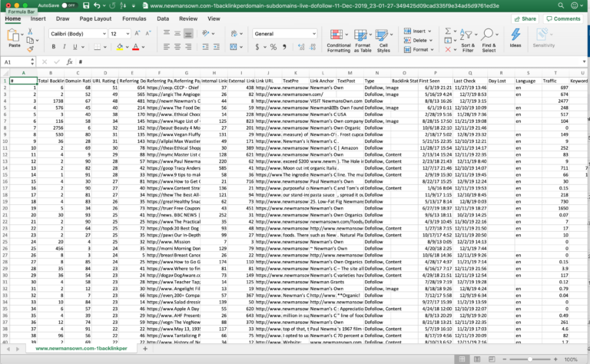Toggle Italic formatting
This screenshot has height=364, width=590.
click(x=65, y=47)
